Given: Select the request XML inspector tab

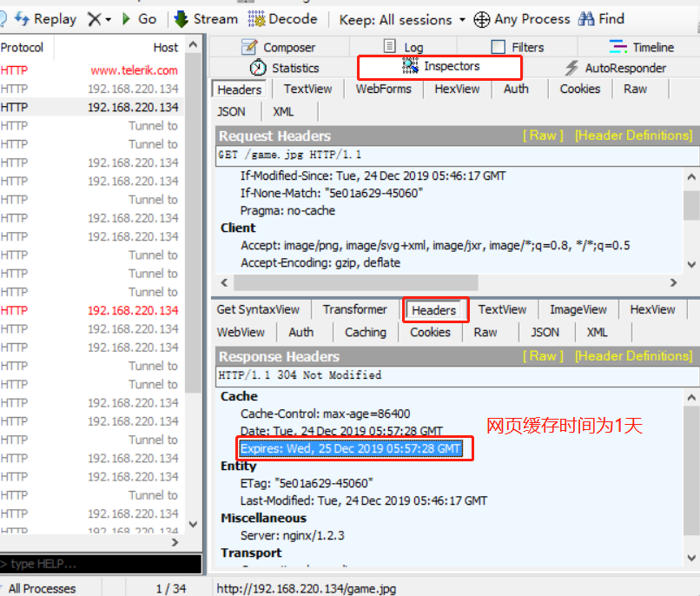Looking at the screenshot, I should pos(283,111).
